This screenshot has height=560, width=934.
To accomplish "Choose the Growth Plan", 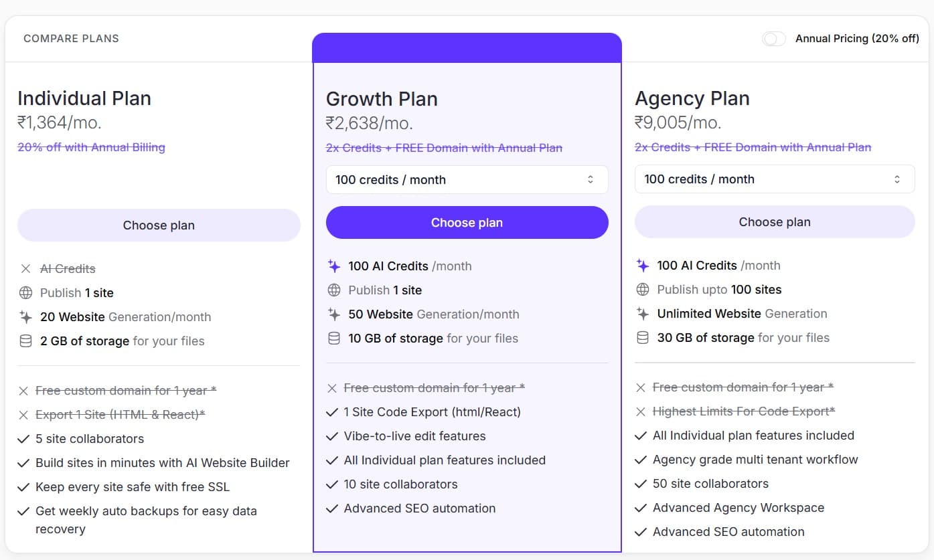I will click(467, 223).
